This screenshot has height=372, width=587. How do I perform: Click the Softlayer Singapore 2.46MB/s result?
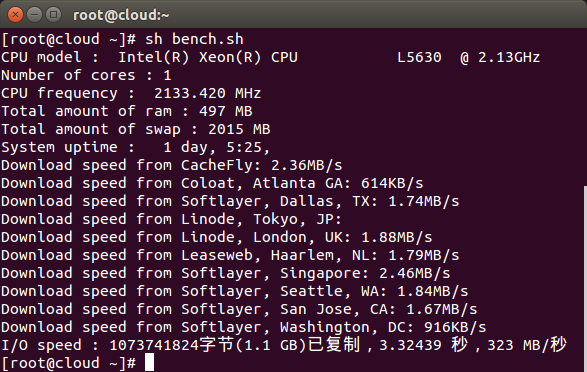tap(414, 273)
